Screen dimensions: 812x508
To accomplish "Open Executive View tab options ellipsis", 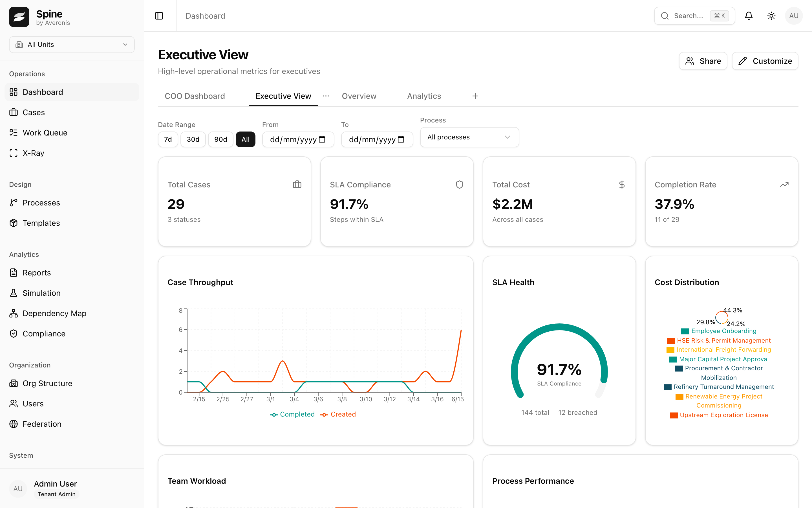I will [x=326, y=96].
